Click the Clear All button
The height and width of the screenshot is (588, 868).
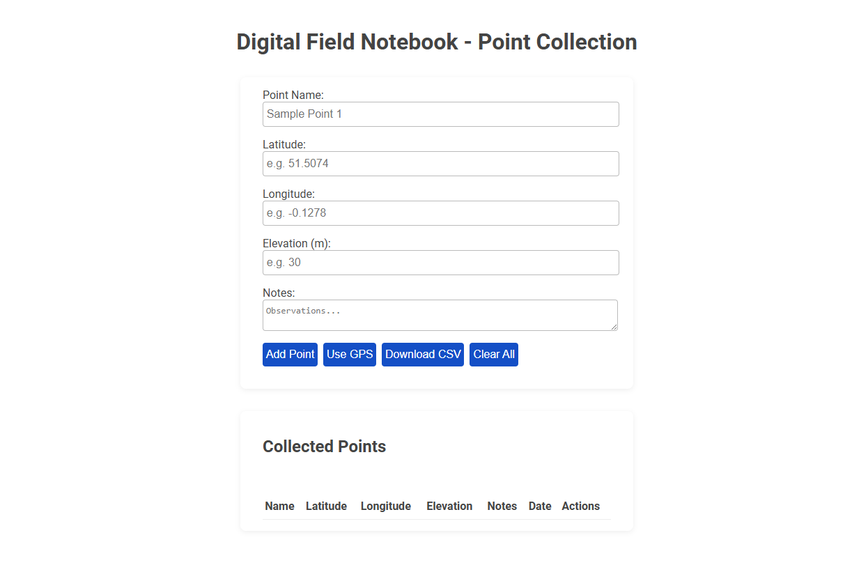pos(493,354)
